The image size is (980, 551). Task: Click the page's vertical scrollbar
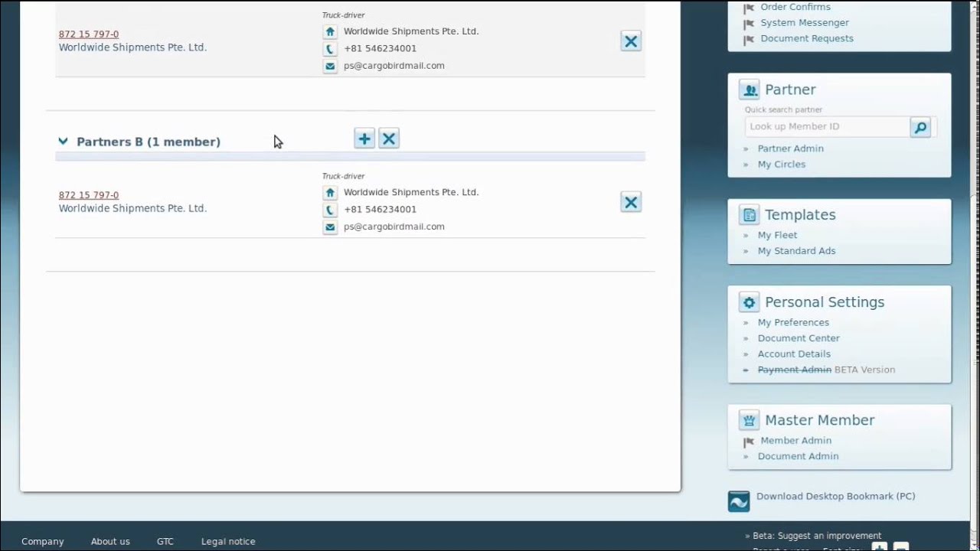click(x=975, y=275)
